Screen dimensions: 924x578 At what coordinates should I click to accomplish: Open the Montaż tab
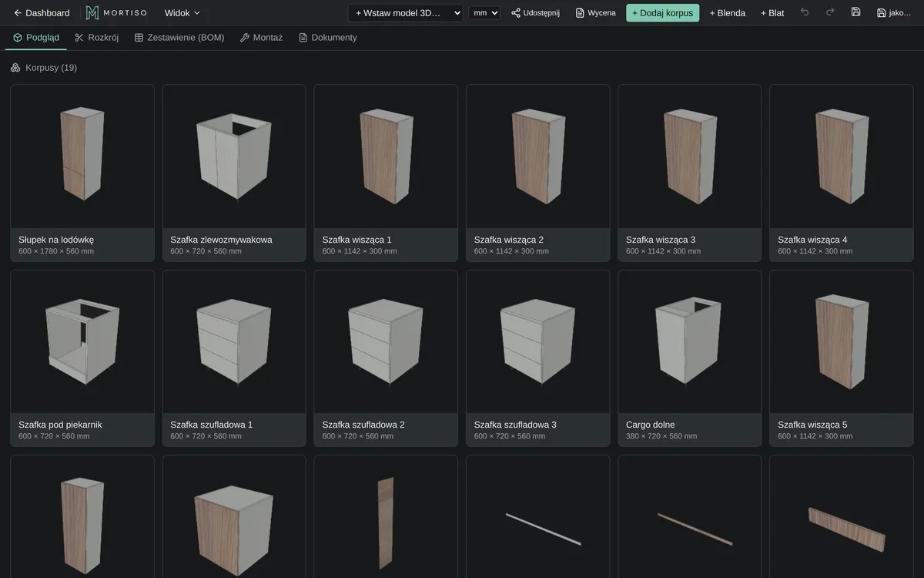261,38
